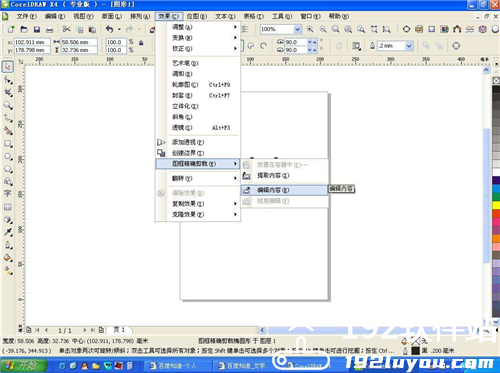
Task: Click the page tab 页 1
Action: click(120, 330)
